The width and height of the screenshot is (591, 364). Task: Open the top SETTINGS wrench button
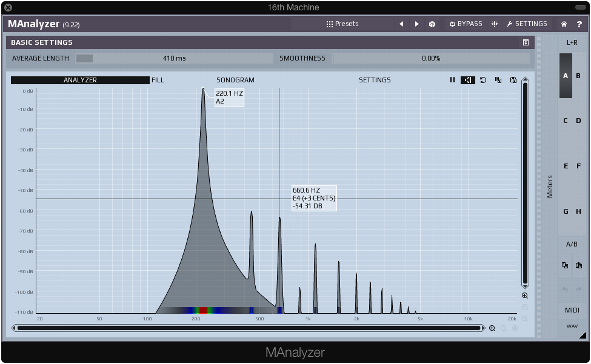coord(527,24)
